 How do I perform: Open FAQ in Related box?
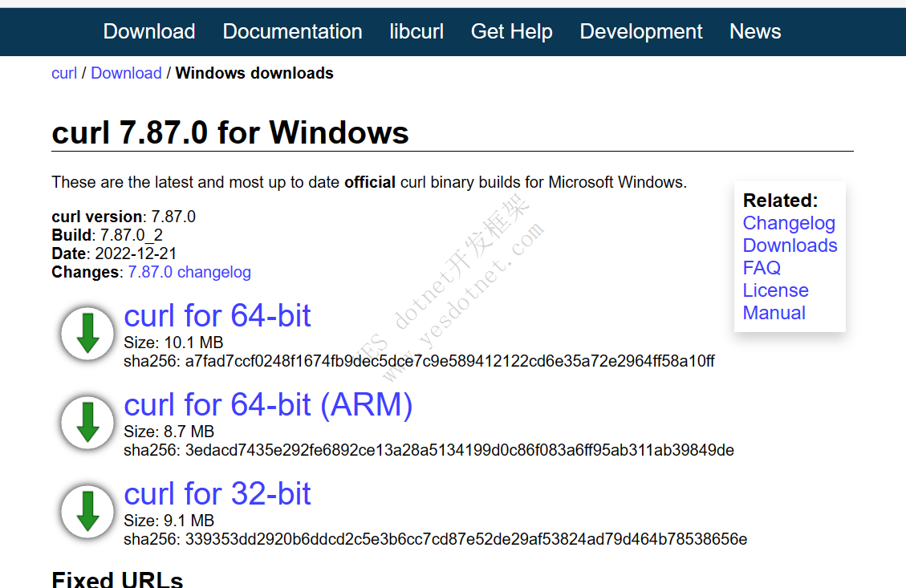coord(762,268)
